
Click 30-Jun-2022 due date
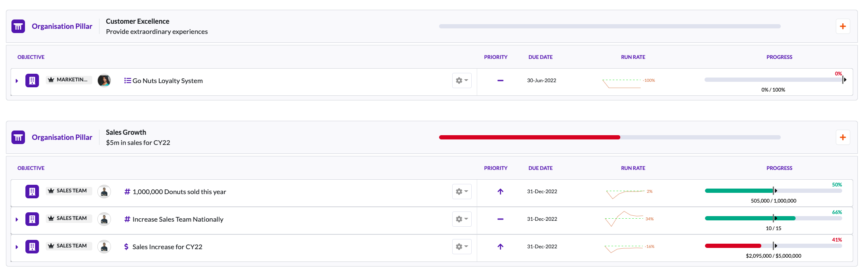pos(542,81)
